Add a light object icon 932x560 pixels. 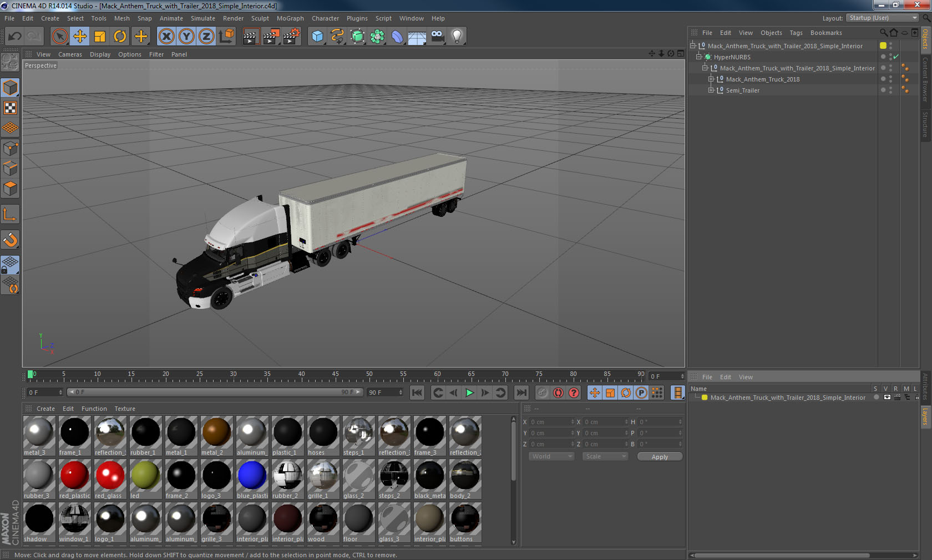(x=457, y=37)
